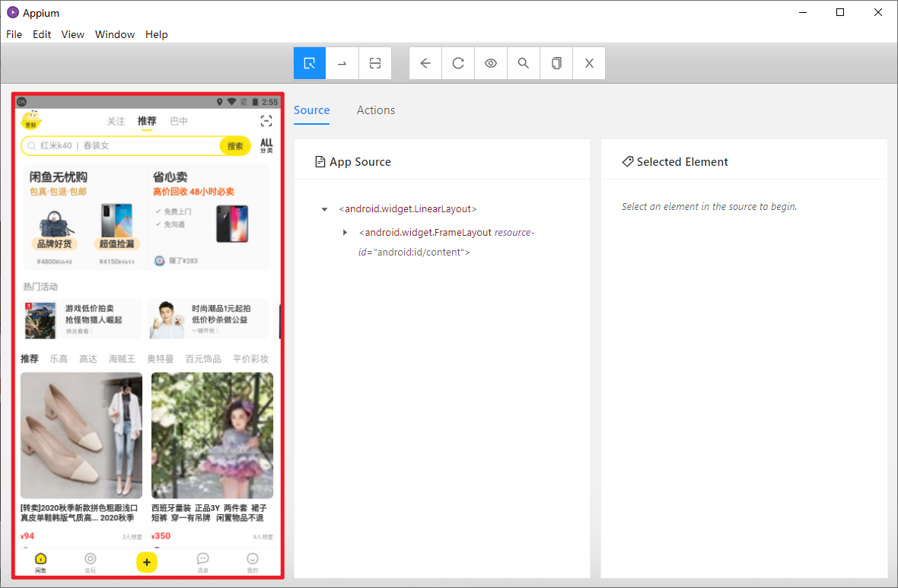Tap the 超值捡漏 phone thumbnail
898x588 pixels.
tap(117, 227)
